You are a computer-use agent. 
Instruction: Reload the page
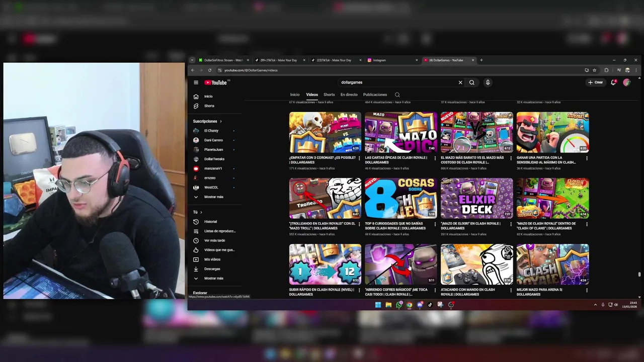point(210,70)
